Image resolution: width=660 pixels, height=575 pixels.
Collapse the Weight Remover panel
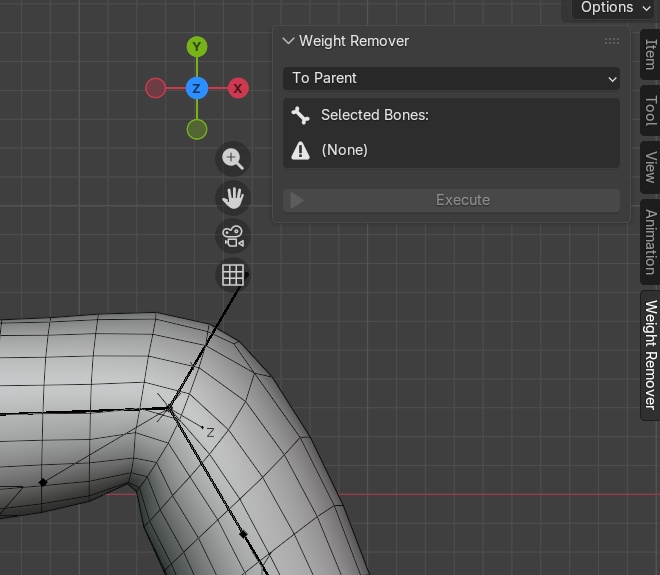288,41
